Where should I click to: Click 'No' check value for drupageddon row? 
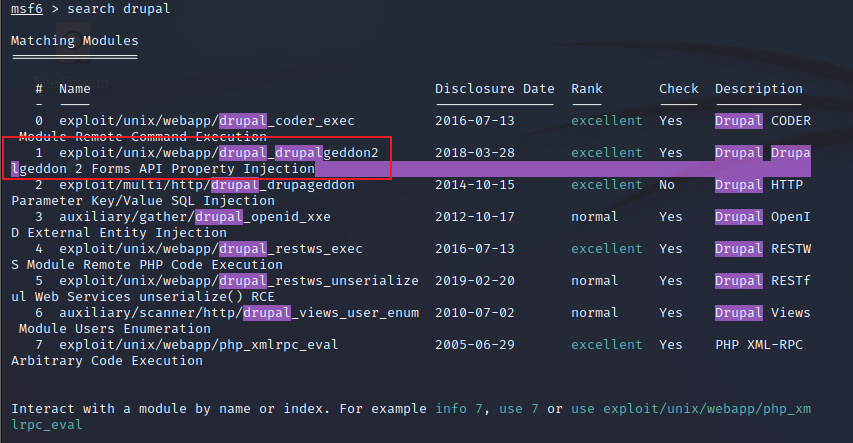coord(666,185)
